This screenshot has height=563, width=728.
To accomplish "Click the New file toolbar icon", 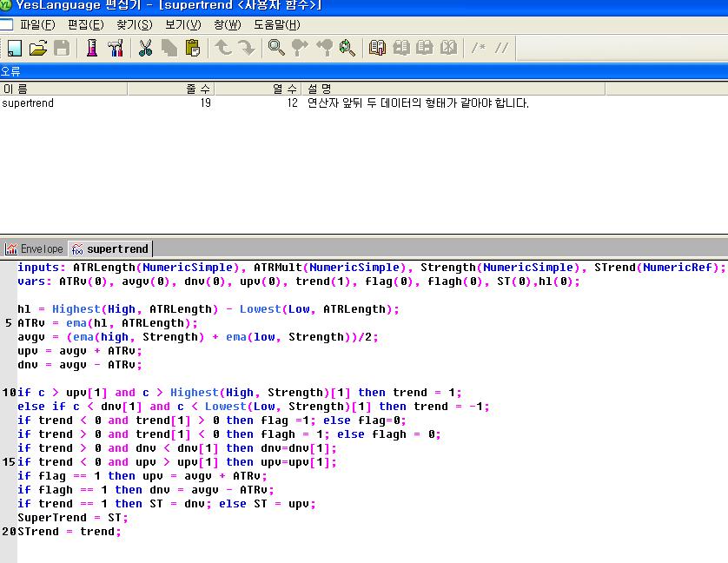I will [x=15, y=48].
